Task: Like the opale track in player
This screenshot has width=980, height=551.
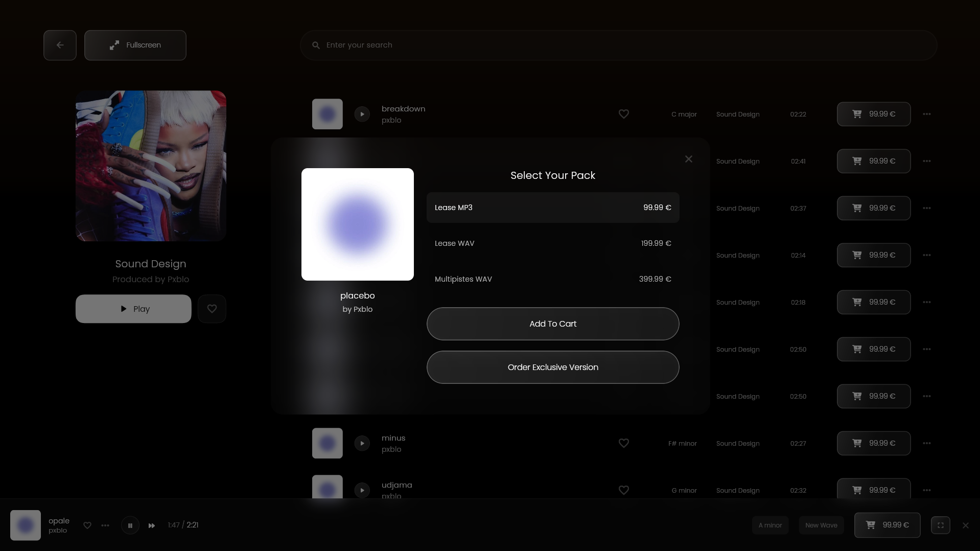Action: (87, 525)
